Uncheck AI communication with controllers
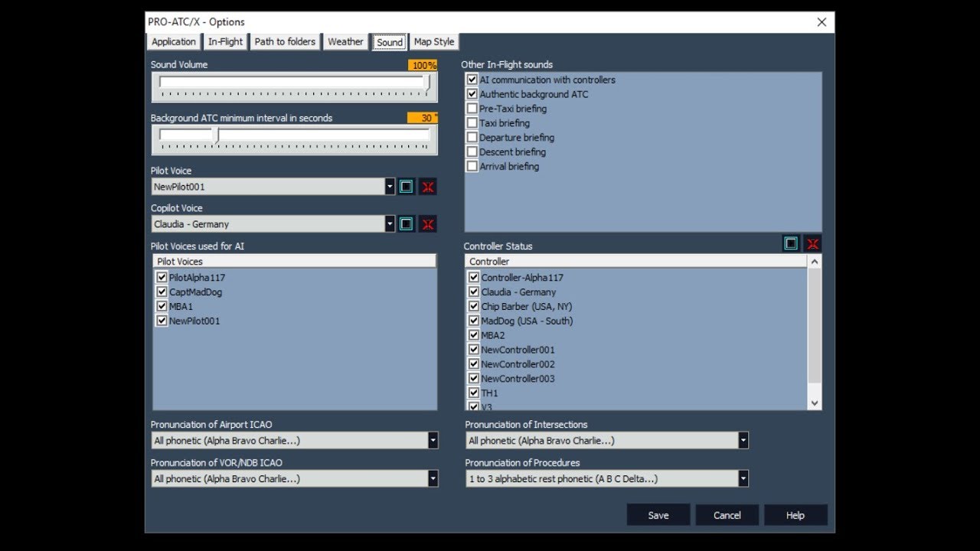 pos(472,80)
